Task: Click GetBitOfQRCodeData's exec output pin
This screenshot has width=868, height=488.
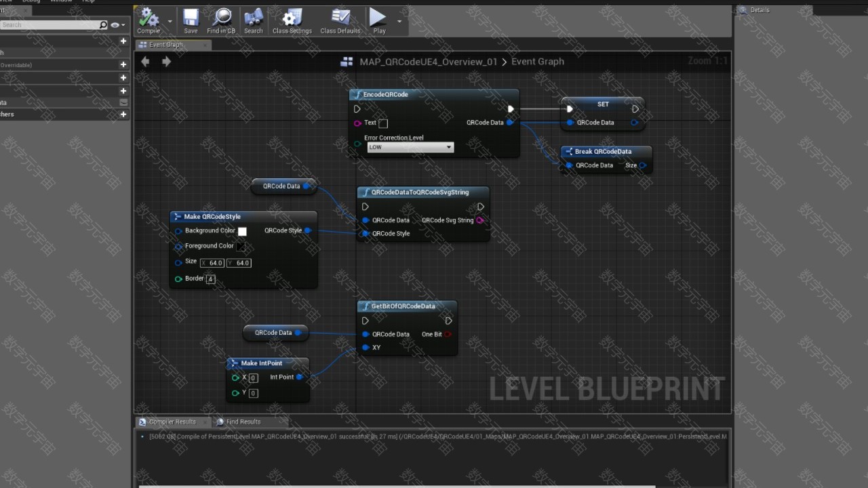Action: pos(448,321)
